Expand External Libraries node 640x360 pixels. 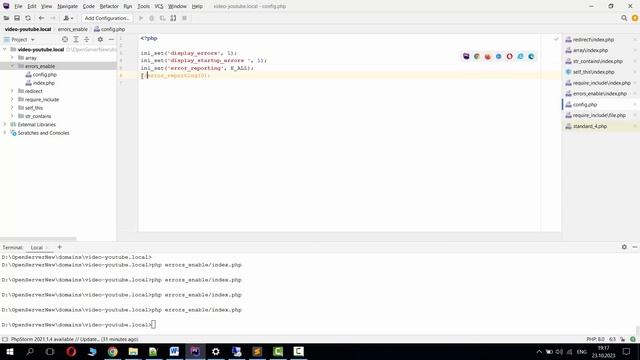point(5,124)
